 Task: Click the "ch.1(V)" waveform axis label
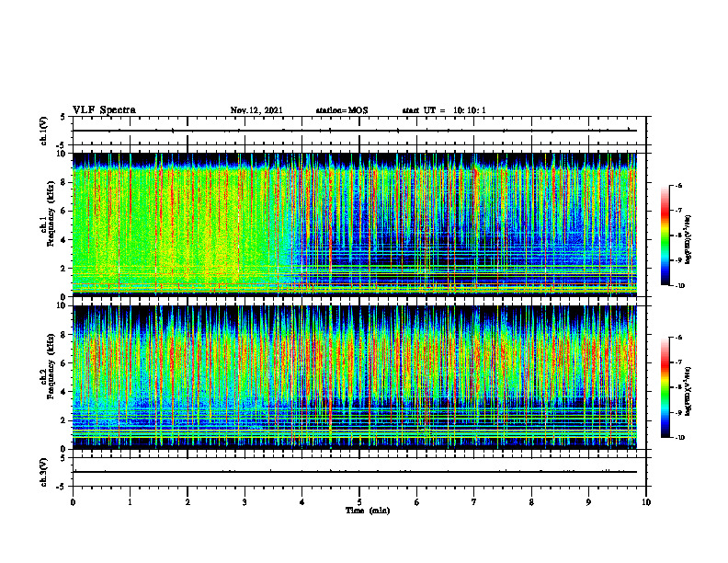tap(43, 131)
